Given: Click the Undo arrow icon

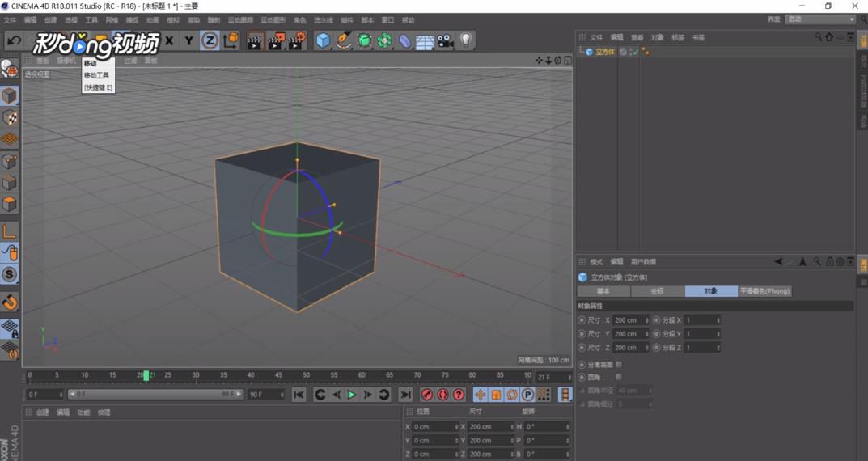Looking at the screenshot, I should tap(14, 40).
